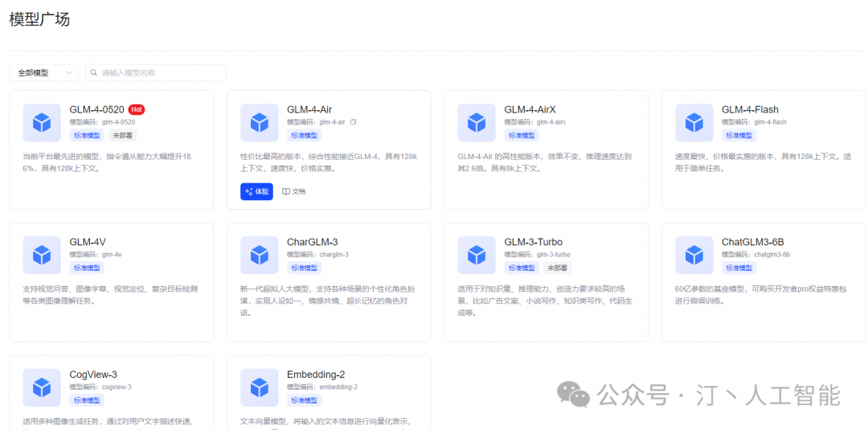Click the 标准模型 tag on GLM-4-0520

click(87, 135)
